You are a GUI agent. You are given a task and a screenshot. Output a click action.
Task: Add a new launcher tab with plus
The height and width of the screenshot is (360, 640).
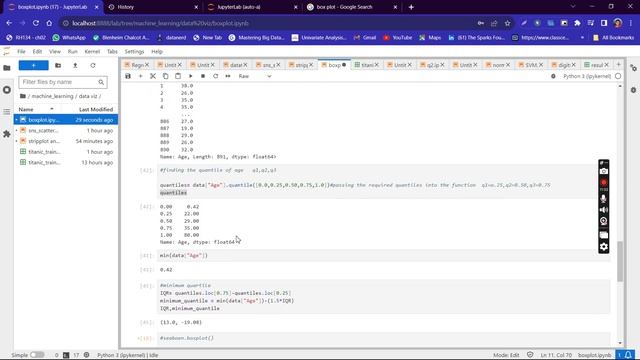tap(618, 64)
